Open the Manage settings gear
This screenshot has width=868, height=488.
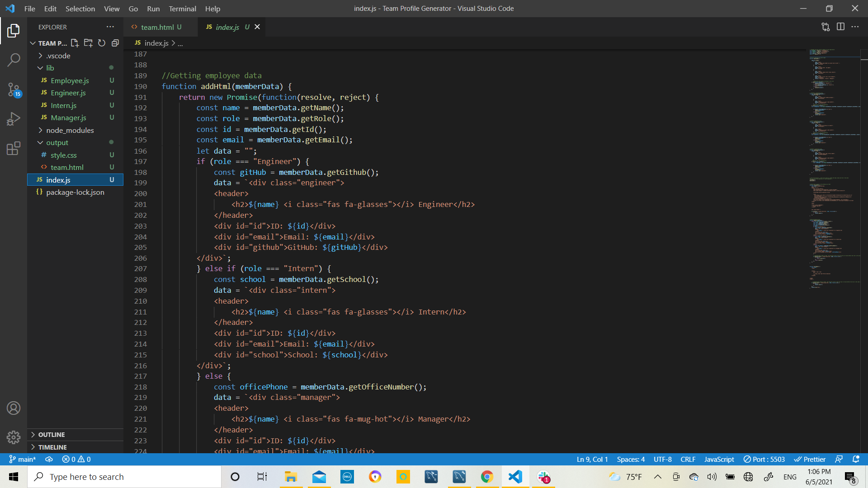[x=14, y=437]
